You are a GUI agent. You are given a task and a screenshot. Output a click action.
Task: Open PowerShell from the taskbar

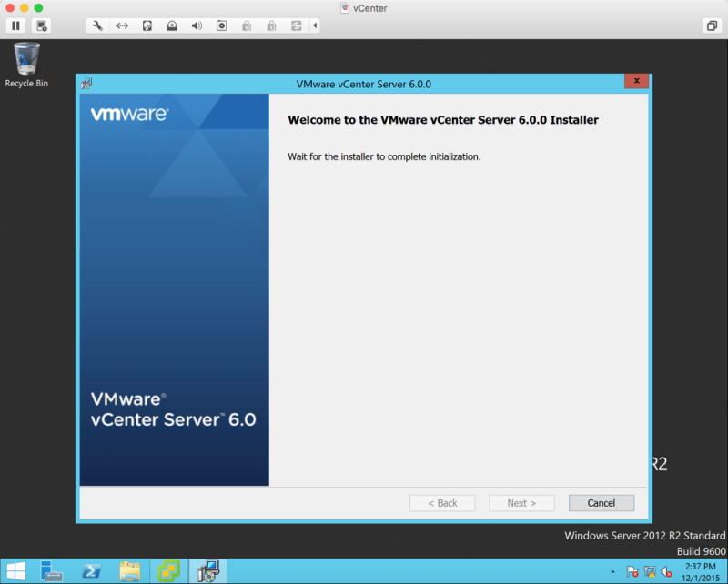tap(91, 571)
